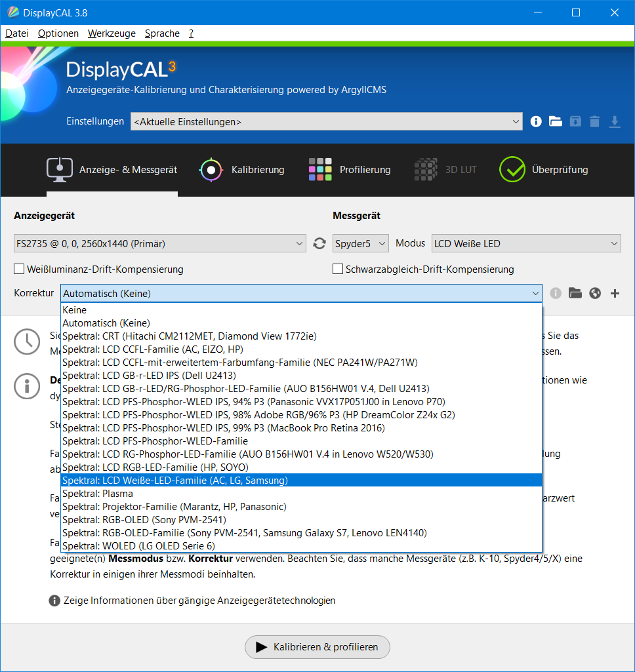Screen dimensions: 635x672
Task: Open the Spyder5 instrument dropdown
Action: tap(361, 243)
